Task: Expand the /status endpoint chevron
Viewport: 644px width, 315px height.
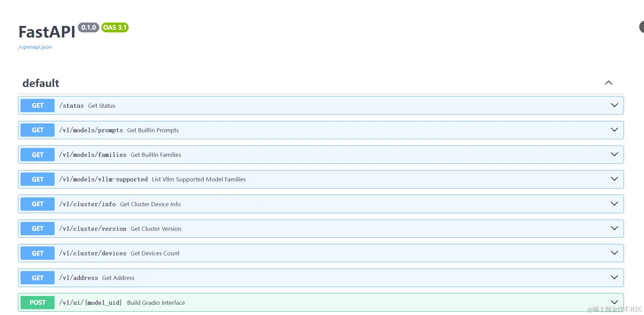Action: pyautogui.click(x=614, y=105)
